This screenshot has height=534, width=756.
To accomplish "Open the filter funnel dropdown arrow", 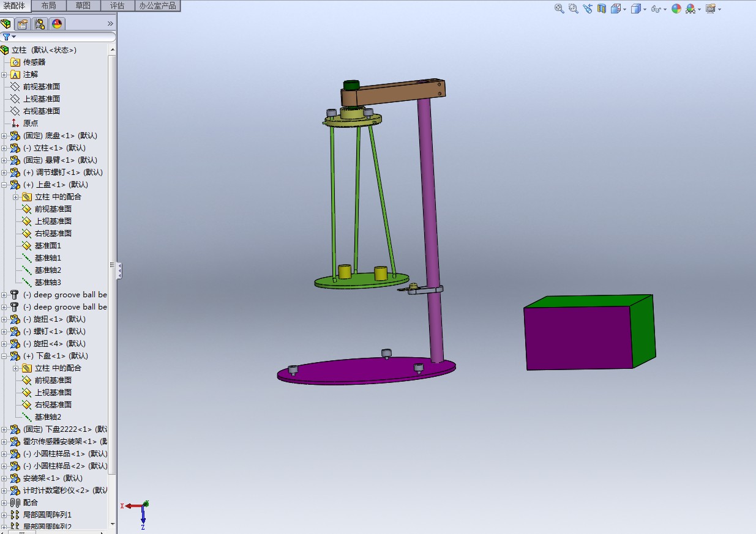I will coord(13,37).
